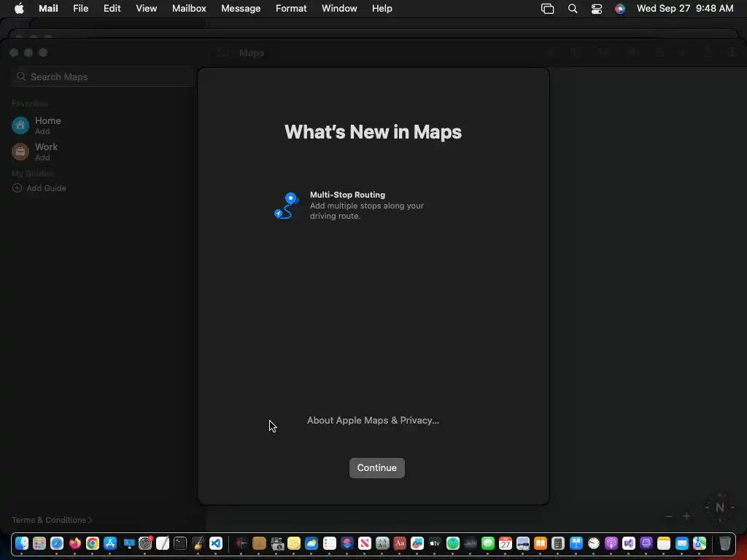Open the Mailbox menu

click(189, 8)
